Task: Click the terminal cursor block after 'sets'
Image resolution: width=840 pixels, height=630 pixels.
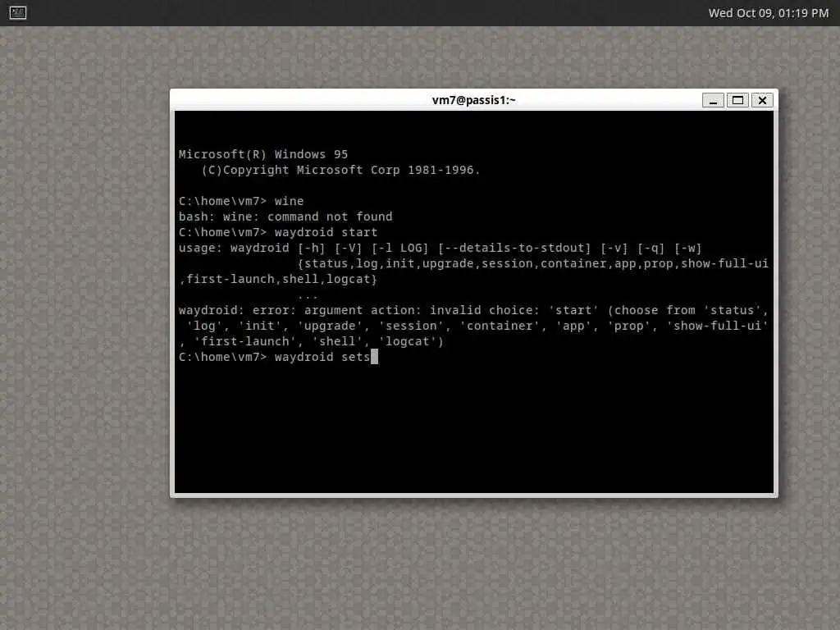Action: 374,357
